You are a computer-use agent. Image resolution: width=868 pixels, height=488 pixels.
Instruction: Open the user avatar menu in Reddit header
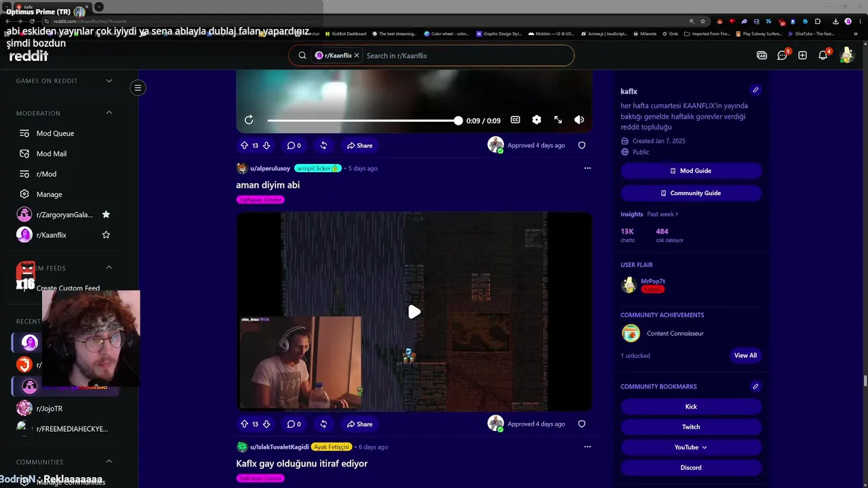click(x=846, y=56)
